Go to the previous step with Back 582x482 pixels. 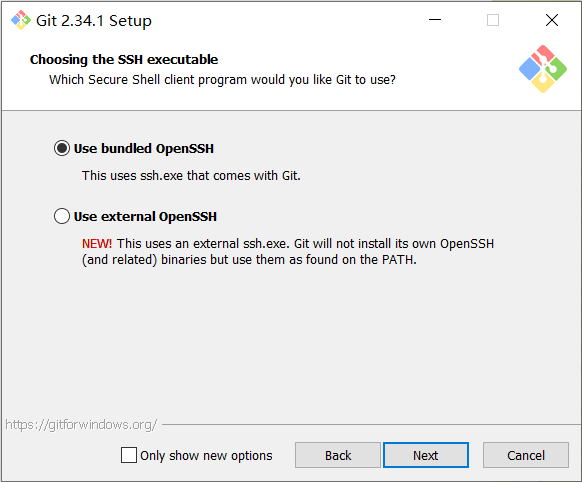(338, 455)
